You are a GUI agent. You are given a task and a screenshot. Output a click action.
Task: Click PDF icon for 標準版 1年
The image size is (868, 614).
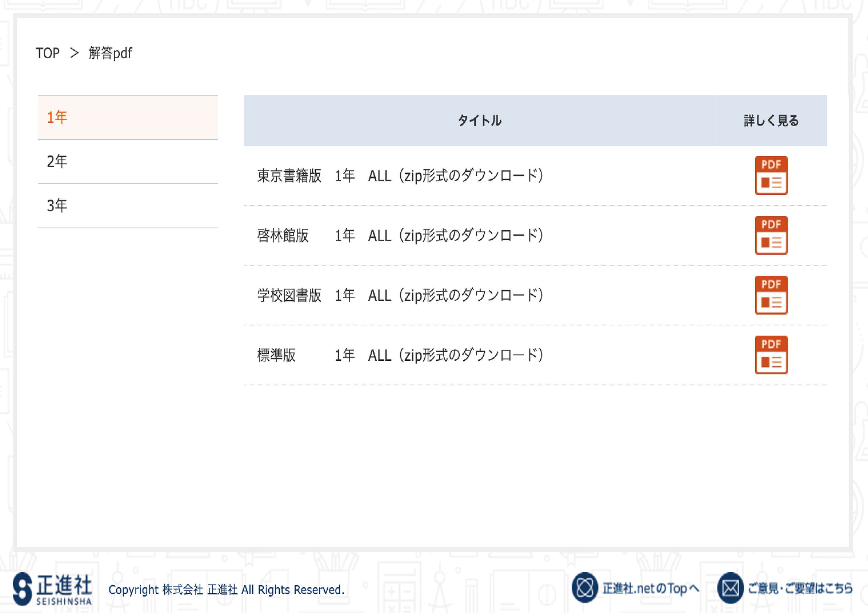pyautogui.click(x=771, y=355)
